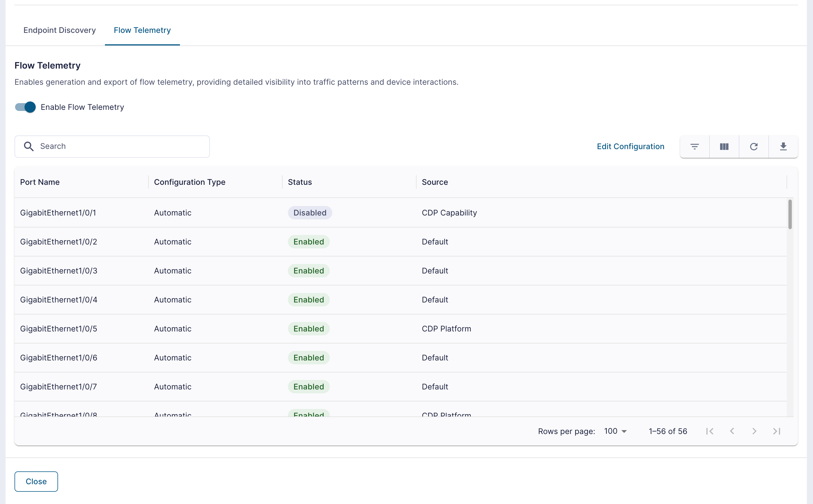Click CDP Platform source for GigabitEthernet1/0/5
Viewport: 813px width, 504px height.
(x=446, y=329)
